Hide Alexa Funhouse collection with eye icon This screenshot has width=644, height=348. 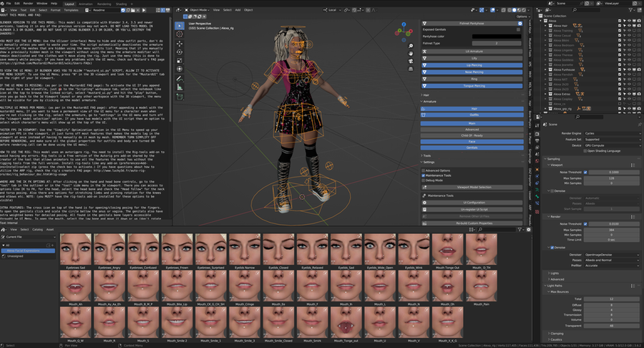pos(629,69)
